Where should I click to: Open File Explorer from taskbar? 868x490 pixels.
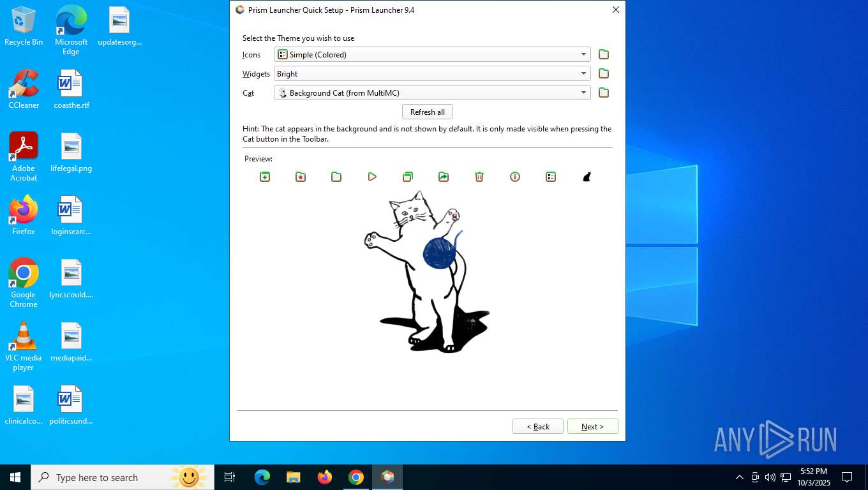(294, 477)
